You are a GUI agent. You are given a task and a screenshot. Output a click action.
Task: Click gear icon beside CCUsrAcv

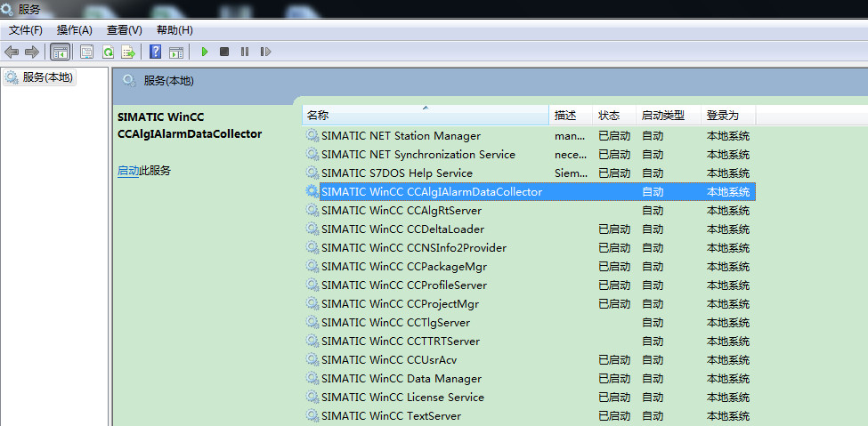click(x=312, y=360)
